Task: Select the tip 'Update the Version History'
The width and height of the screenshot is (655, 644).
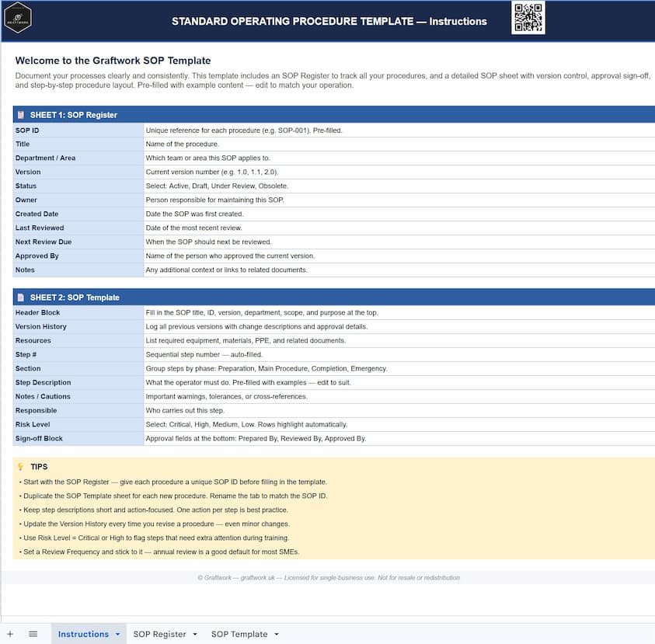Action: tap(154, 524)
